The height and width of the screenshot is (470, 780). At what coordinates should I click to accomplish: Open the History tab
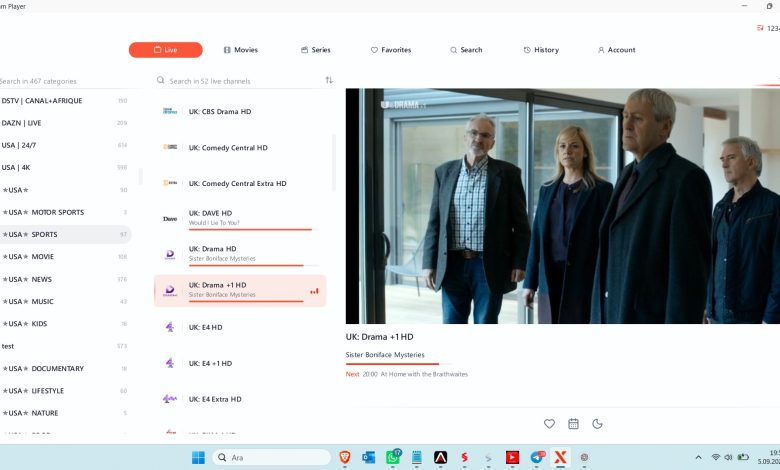coord(541,50)
